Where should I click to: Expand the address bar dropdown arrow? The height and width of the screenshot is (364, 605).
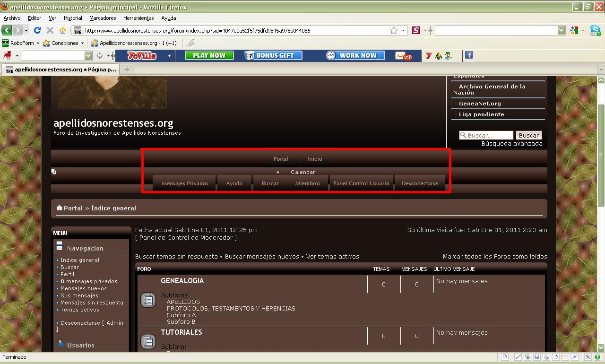403,30
